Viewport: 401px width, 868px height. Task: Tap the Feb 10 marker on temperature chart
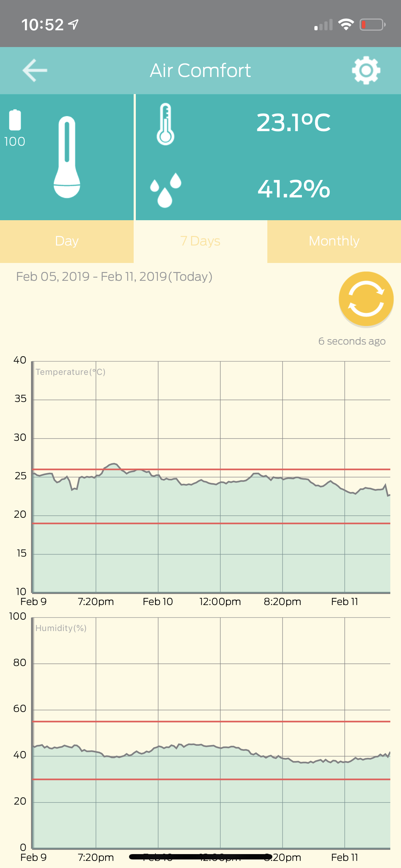pyautogui.click(x=158, y=601)
